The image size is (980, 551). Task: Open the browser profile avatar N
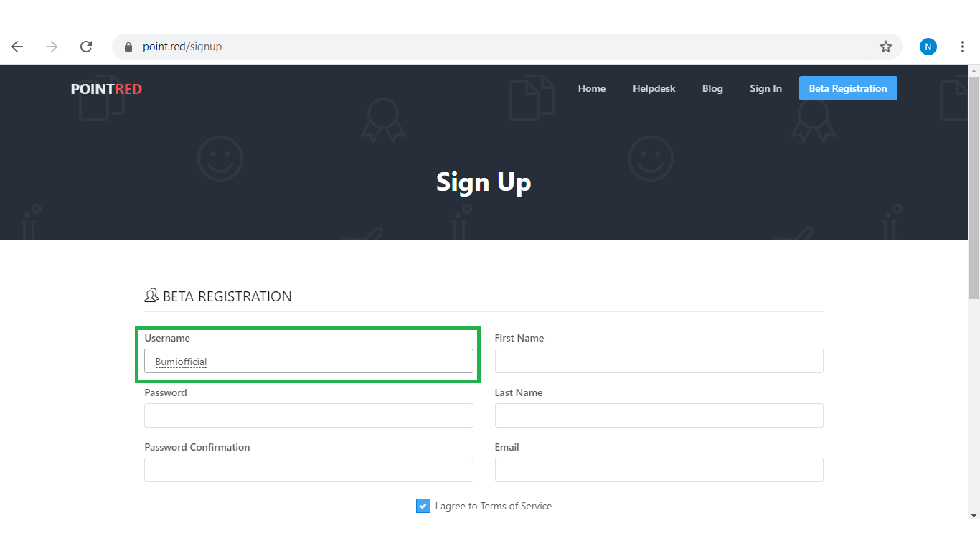[x=928, y=46]
